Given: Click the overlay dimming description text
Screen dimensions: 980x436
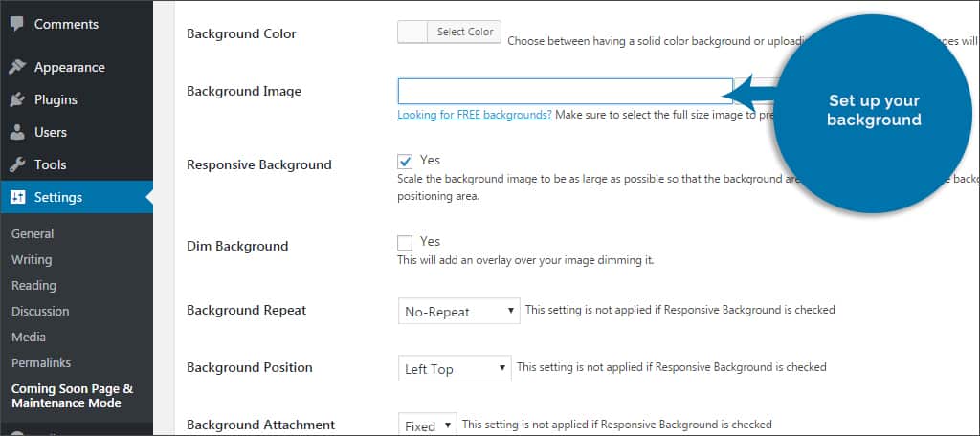Looking at the screenshot, I should point(525,260).
